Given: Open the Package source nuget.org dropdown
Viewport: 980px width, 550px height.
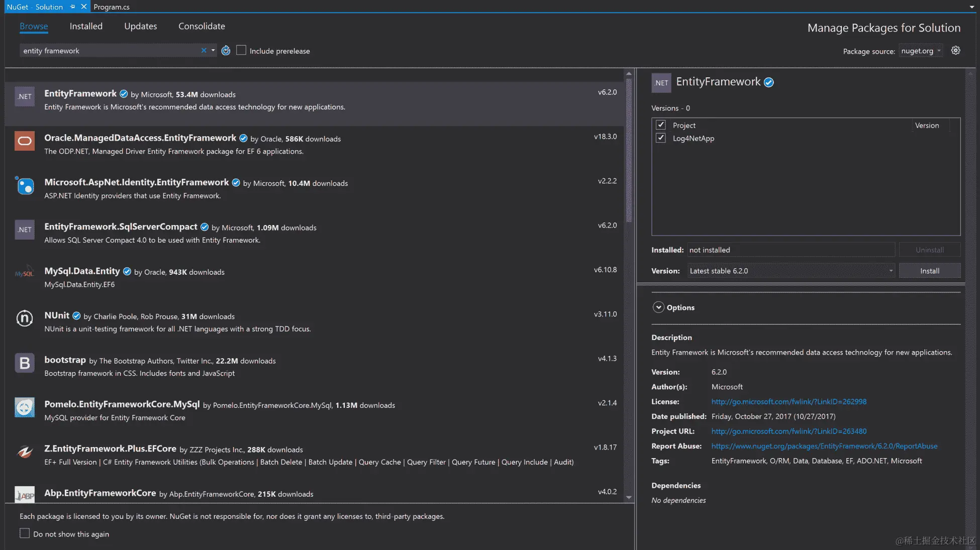Looking at the screenshot, I should pos(921,51).
